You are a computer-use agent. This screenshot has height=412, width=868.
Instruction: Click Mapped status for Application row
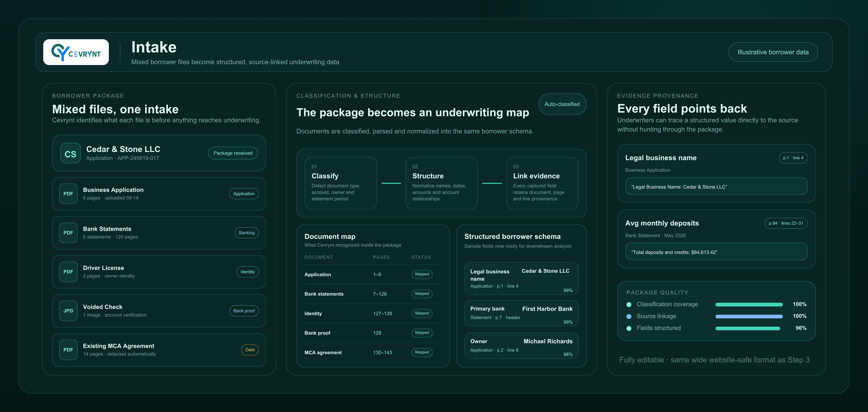tap(422, 274)
